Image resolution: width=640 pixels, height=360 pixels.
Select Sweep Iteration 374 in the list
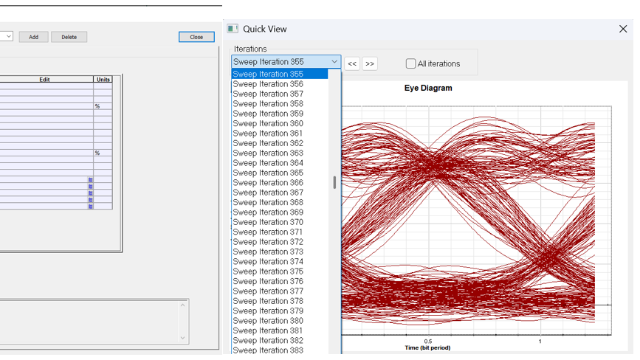click(x=280, y=262)
